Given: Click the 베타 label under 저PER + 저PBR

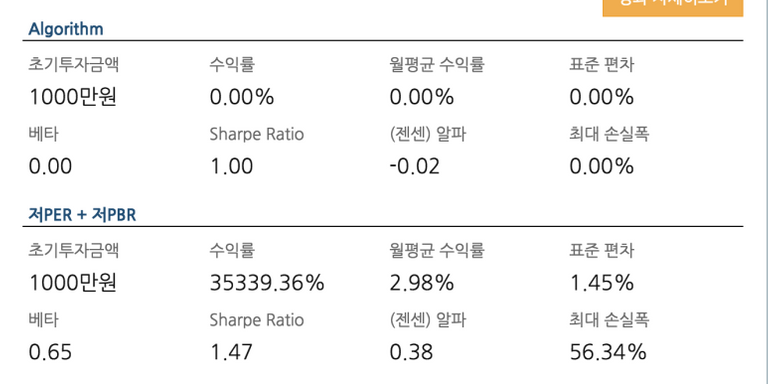Looking at the screenshot, I should click(x=43, y=320).
